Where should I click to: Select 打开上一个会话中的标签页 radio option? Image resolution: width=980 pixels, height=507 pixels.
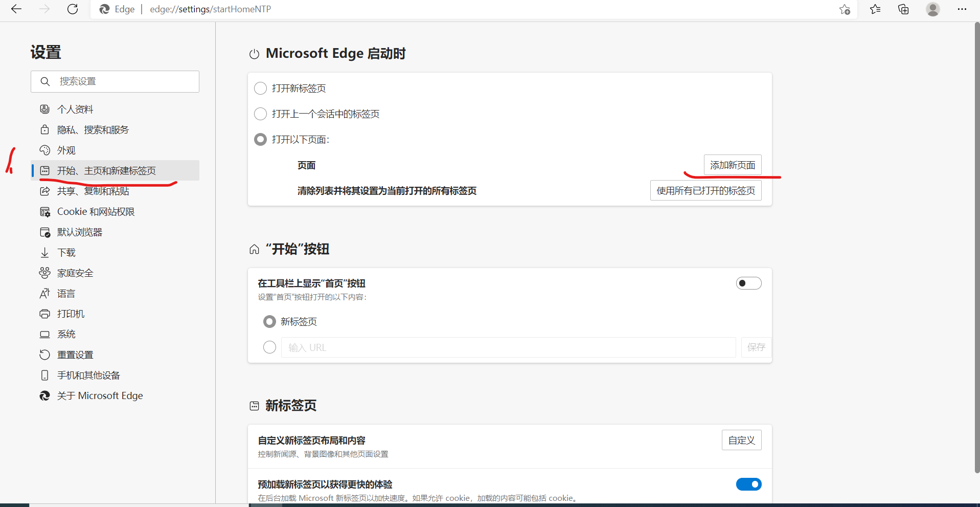tap(260, 114)
